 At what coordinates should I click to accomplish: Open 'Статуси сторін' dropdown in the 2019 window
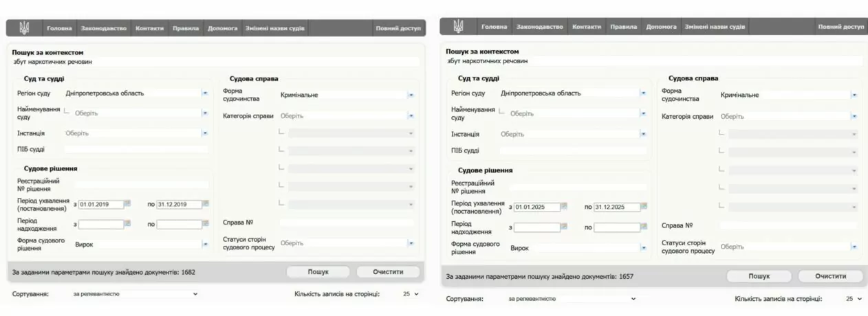click(x=411, y=242)
